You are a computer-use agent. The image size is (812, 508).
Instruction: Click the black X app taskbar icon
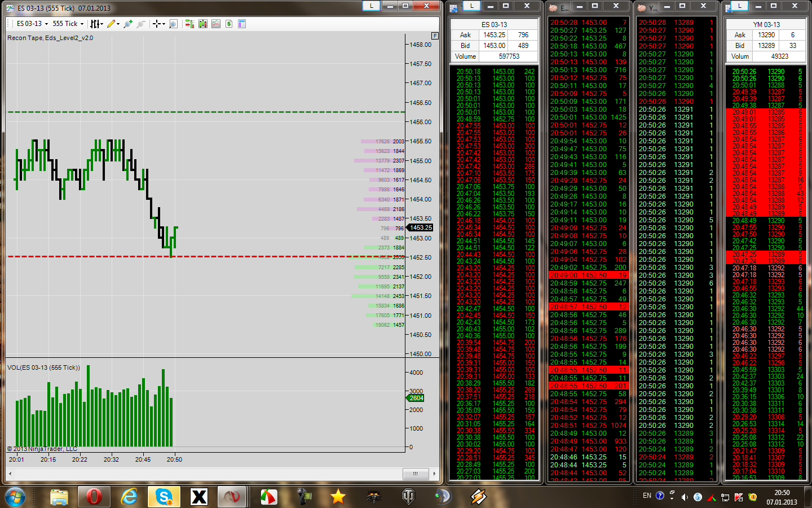point(199,497)
